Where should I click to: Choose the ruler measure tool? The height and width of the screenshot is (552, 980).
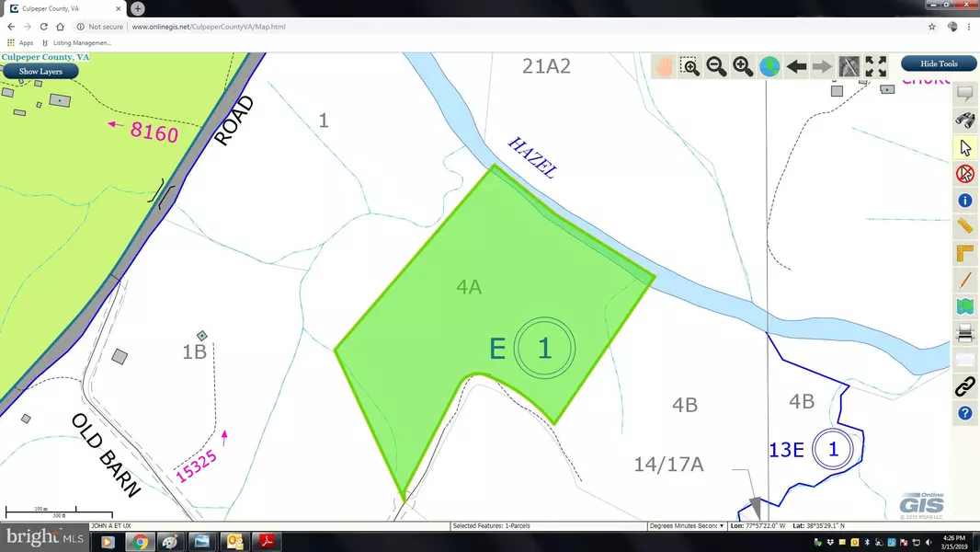pyautogui.click(x=964, y=226)
